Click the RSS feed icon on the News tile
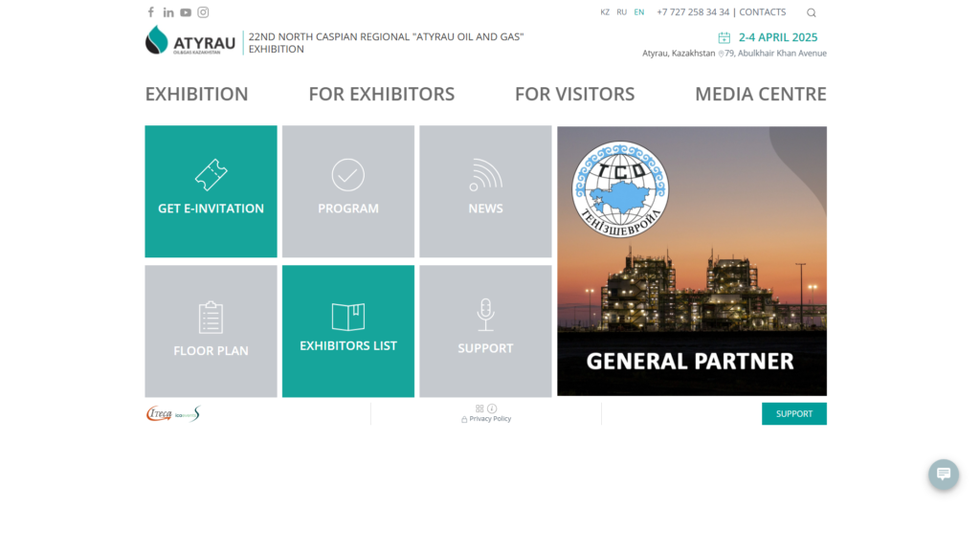Viewport: 980px width, 551px height. coord(485,175)
